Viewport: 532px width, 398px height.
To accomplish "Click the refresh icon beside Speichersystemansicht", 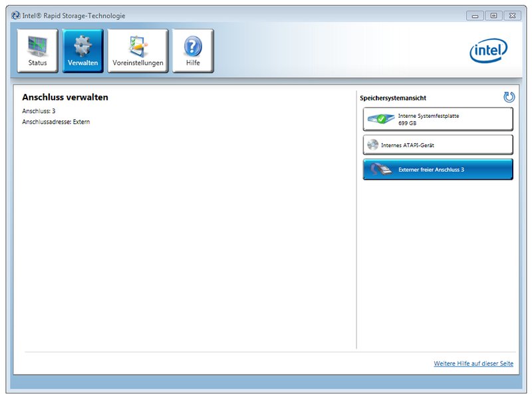I will (x=509, y=97).
